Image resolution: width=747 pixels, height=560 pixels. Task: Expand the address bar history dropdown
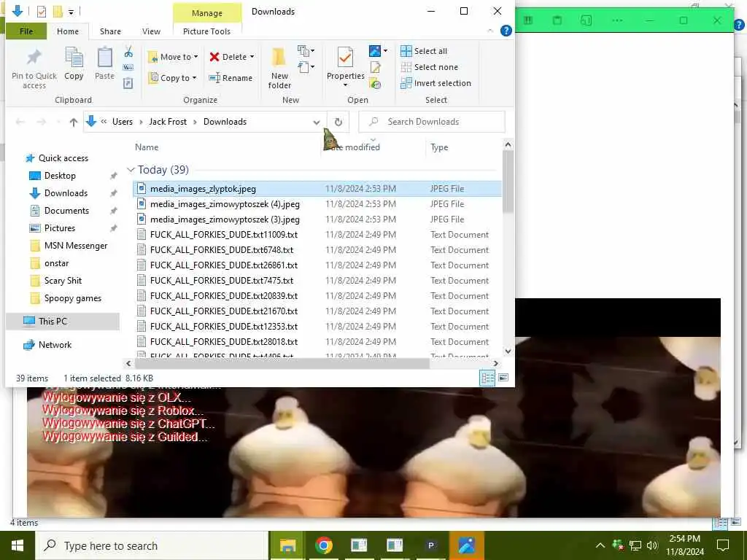pyautogui.click(x=317, y=122)
